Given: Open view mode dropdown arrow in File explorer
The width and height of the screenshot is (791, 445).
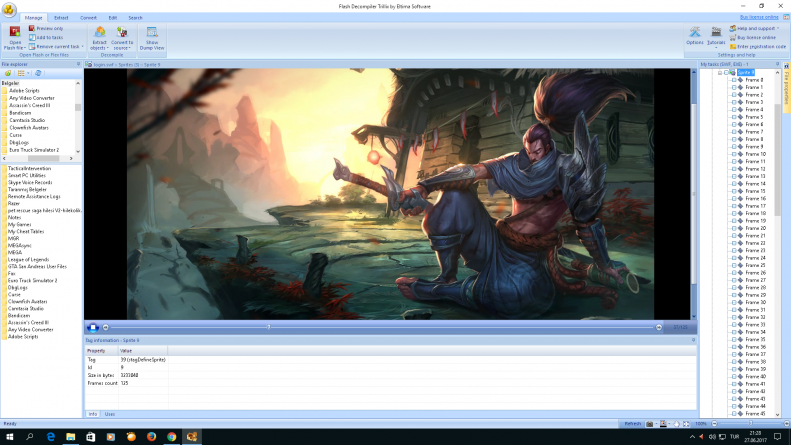Looking at the screenshot, I should pyautogui.click(x=28, y=73).
